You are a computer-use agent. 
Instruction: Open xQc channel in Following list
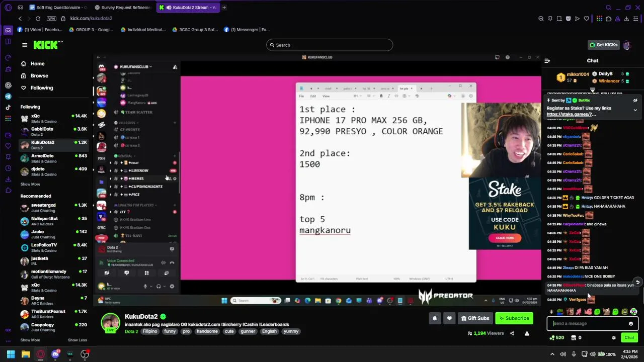[53, 119]
